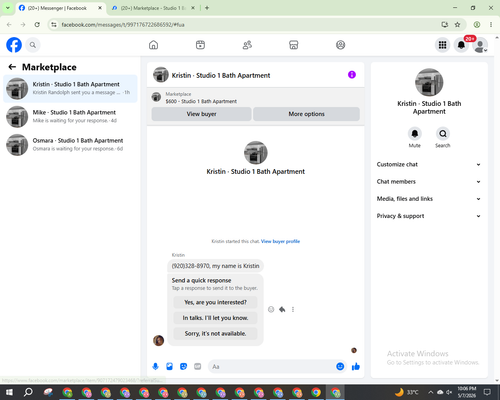
Task: Open the Reels video icon
Action: point(200,45)
